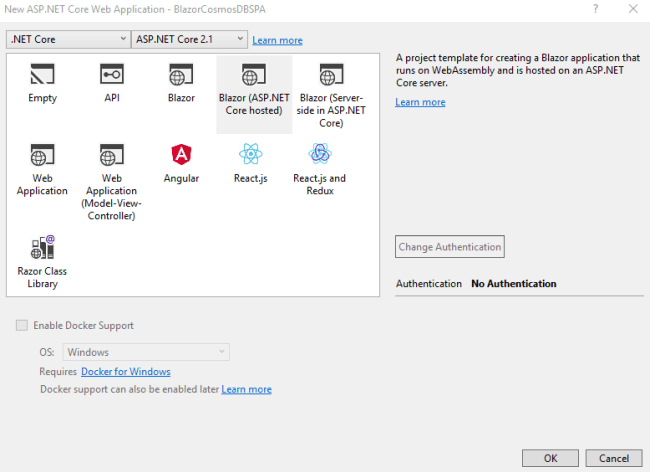Select the Razor Class Library icon
Viewport: 650px width, 472px height.
click(x=42, y=247)
